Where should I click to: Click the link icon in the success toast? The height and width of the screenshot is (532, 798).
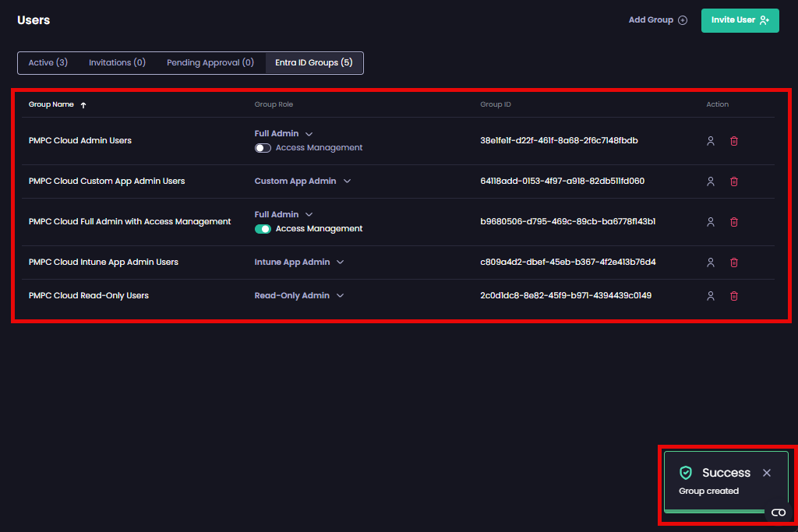[x=777, y=513]
